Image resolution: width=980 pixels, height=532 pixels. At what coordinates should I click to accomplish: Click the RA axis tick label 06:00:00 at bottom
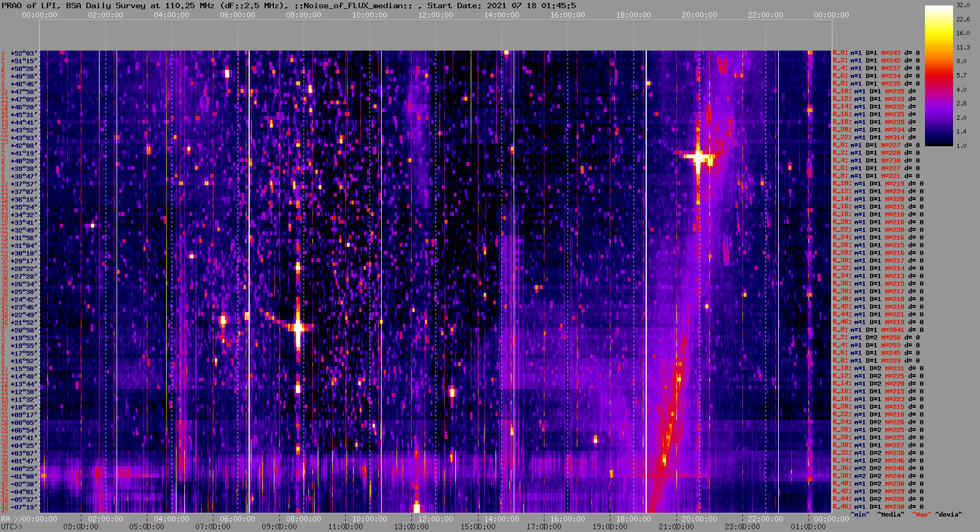pos(238,519)
